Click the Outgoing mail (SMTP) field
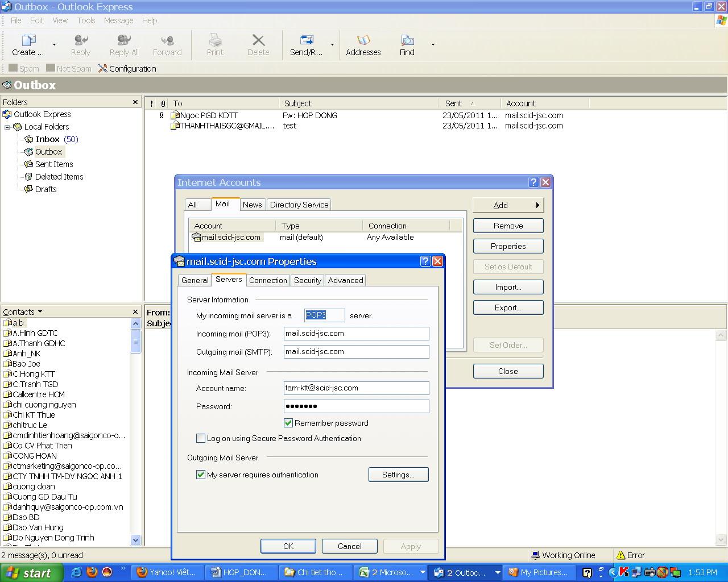The image size is (728, 582). 356,352
